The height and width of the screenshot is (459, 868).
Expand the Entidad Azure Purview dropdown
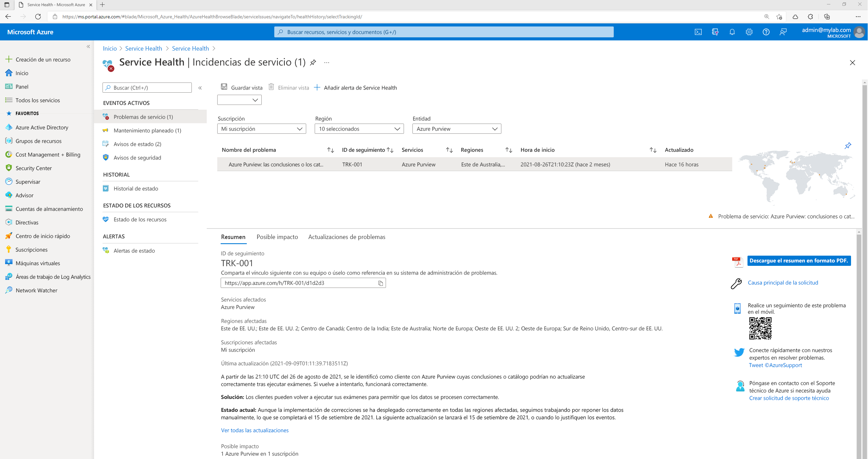pyautogui.click(x=456, y=128)
